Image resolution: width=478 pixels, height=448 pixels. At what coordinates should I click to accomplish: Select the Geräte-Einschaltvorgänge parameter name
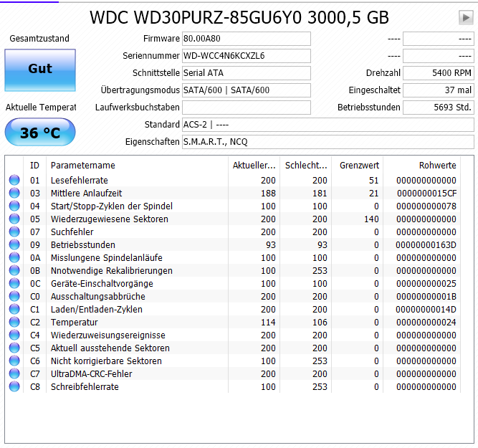click(x=102, y=284)
